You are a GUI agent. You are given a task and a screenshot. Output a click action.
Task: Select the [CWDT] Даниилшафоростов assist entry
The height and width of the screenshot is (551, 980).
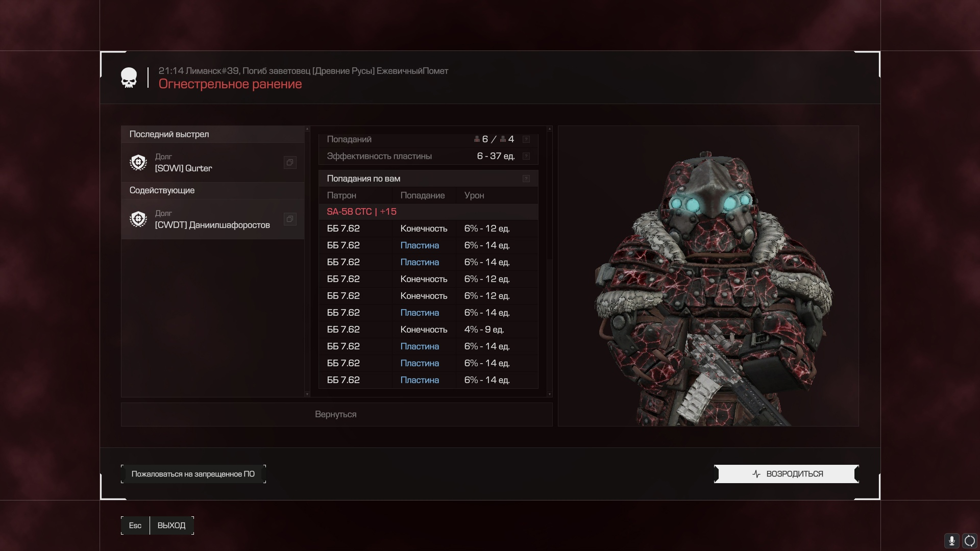tap(212, 219)
